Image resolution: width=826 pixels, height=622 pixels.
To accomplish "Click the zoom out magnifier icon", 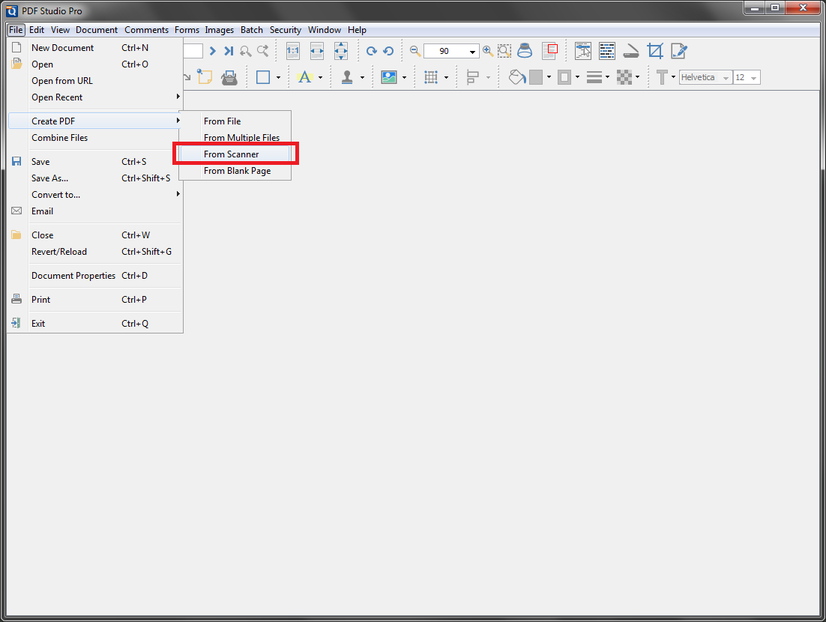I will pyautogui.click(x=415, y=51).
